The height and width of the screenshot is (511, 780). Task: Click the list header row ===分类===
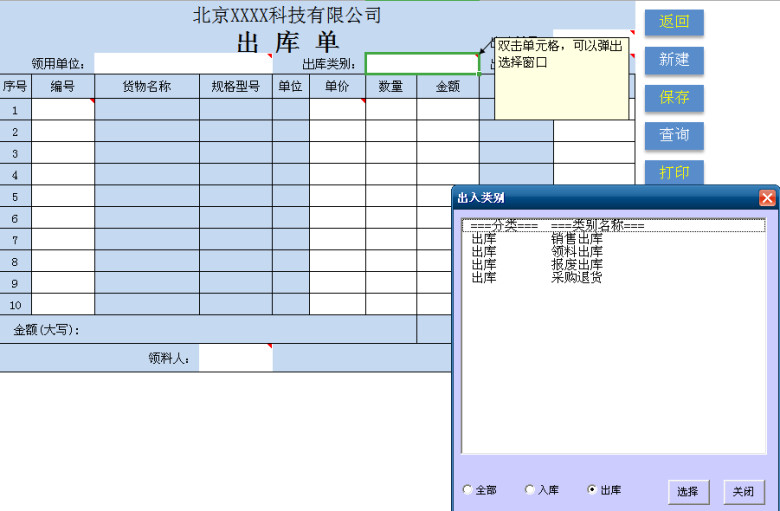[614, 226]
